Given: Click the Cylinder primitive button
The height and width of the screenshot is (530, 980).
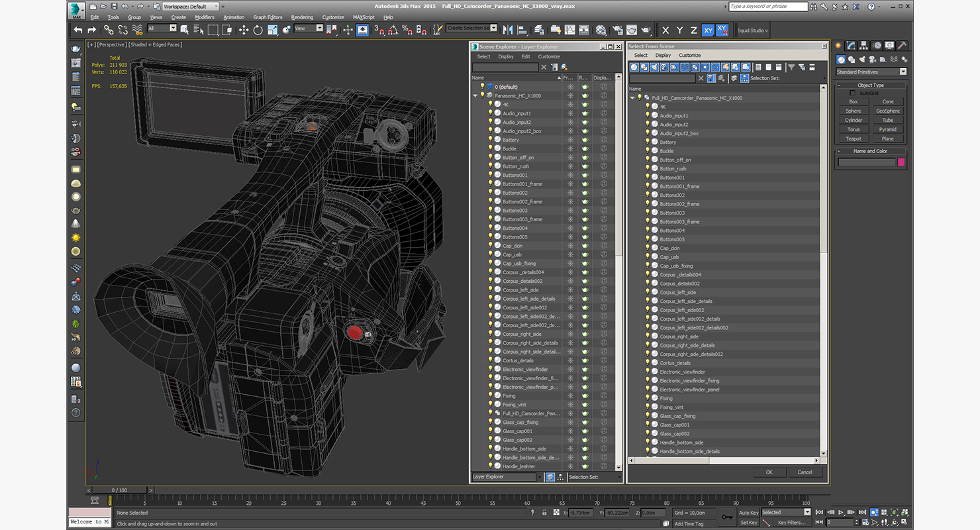Looking at the screenshot, I should coord(854,120).
